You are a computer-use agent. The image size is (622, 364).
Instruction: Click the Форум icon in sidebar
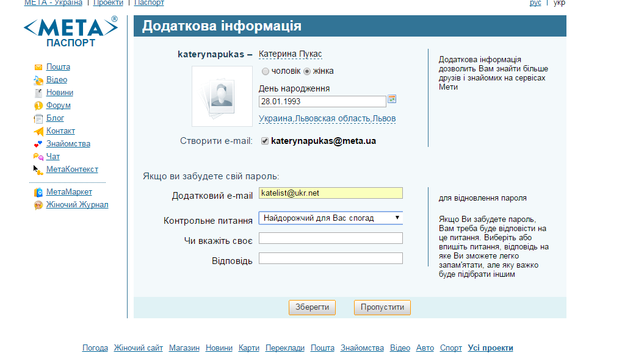click(x=38, y=105)
